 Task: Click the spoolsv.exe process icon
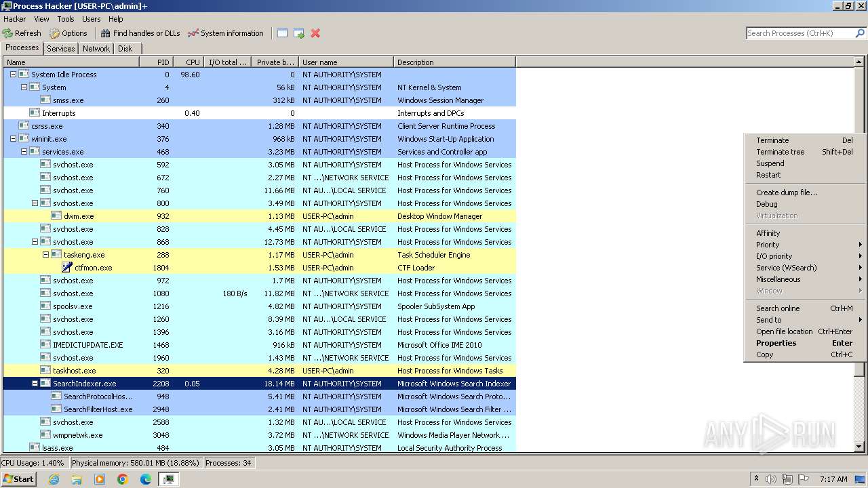click(x=45, y=306)
